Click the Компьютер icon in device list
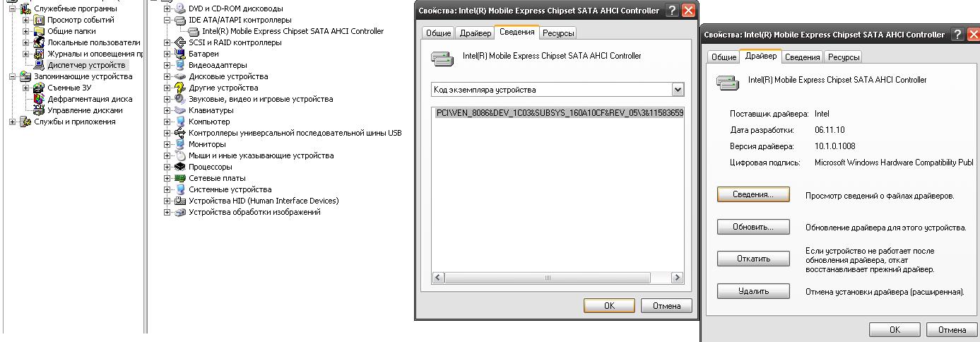Screen dimensions: 980x342 (180, 122)
